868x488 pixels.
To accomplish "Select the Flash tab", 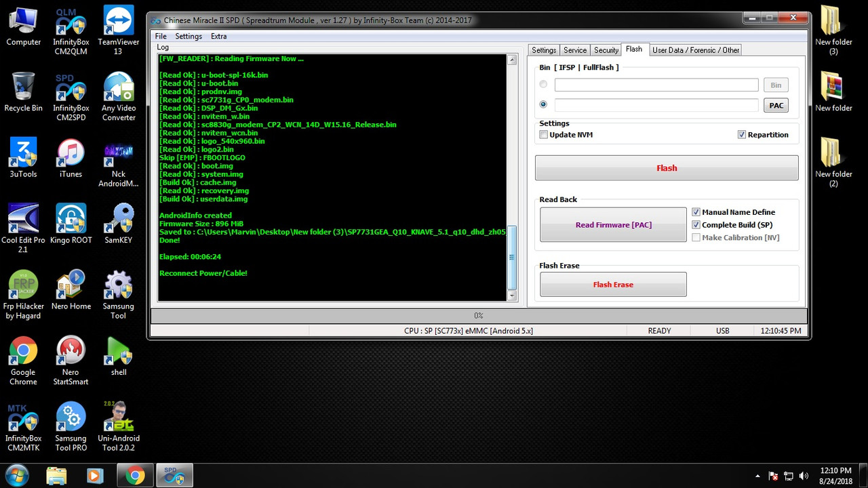I will [x=634, y=49].
